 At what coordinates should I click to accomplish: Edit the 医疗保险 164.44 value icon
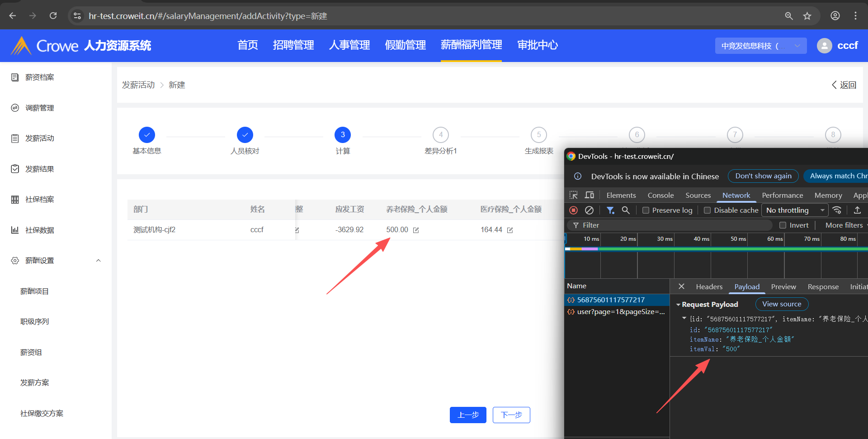coord(510,230)
